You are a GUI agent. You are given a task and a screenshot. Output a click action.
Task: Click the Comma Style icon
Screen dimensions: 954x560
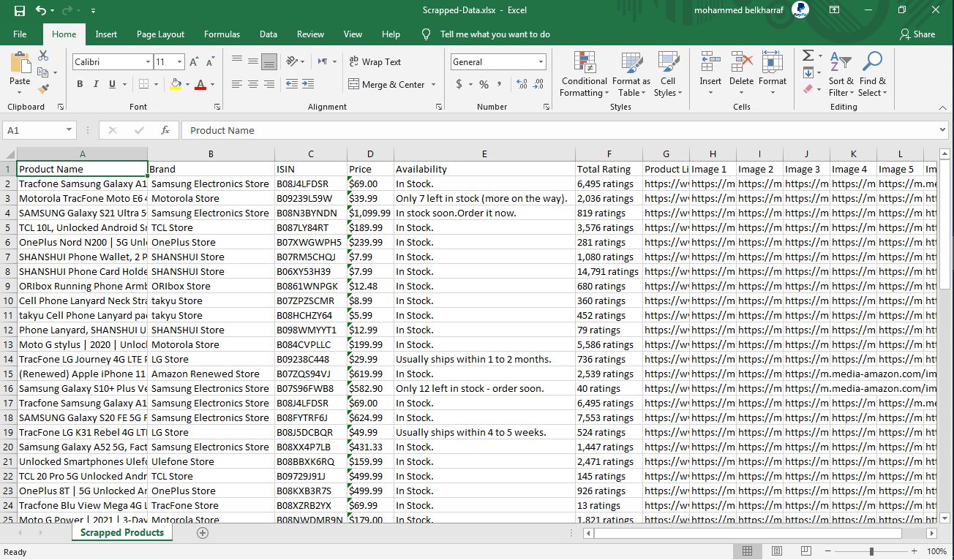(x=500, y=85)
